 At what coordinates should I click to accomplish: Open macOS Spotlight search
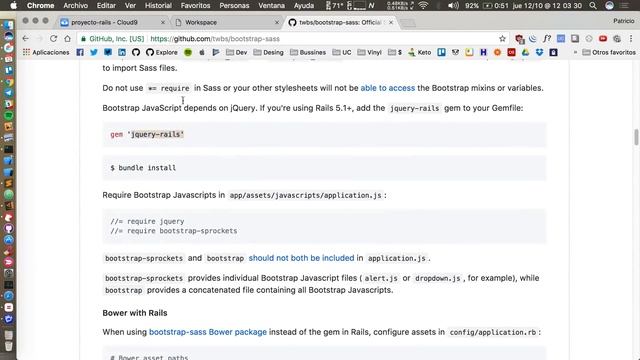[593, 6]
